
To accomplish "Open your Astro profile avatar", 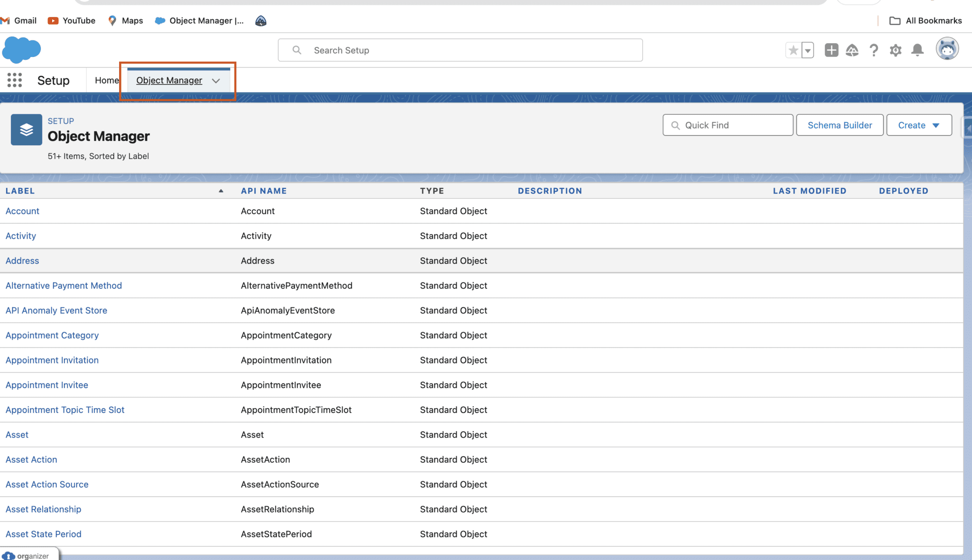I will pyautogui.click(x=947, y=48).
